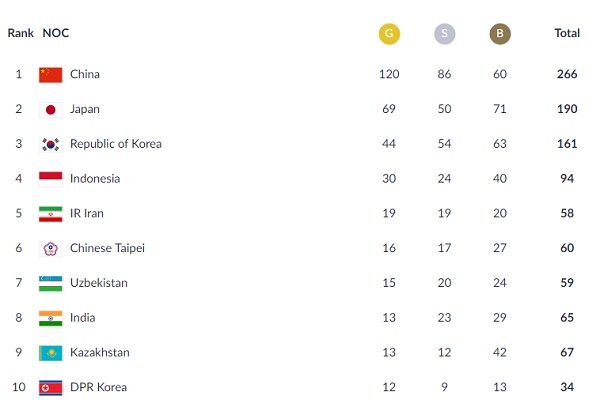Select India's total of 65
The image size is (600, 407).
pos(567,317)
